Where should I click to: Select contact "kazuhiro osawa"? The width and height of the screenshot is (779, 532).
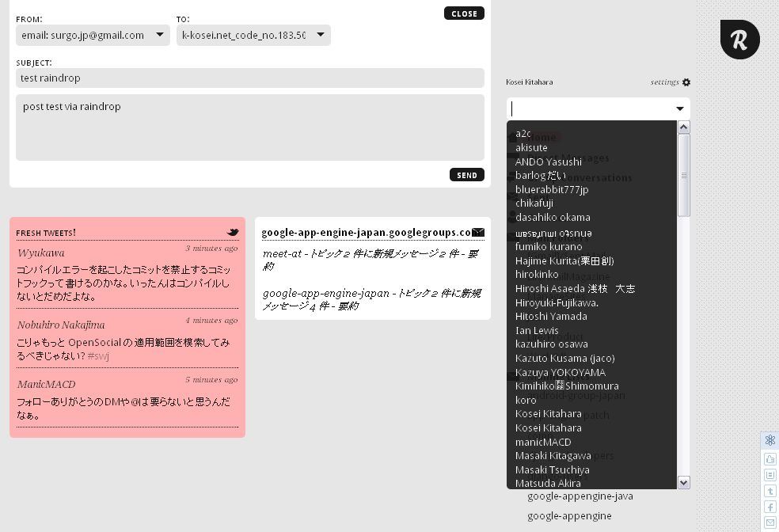tap(552, 344)
